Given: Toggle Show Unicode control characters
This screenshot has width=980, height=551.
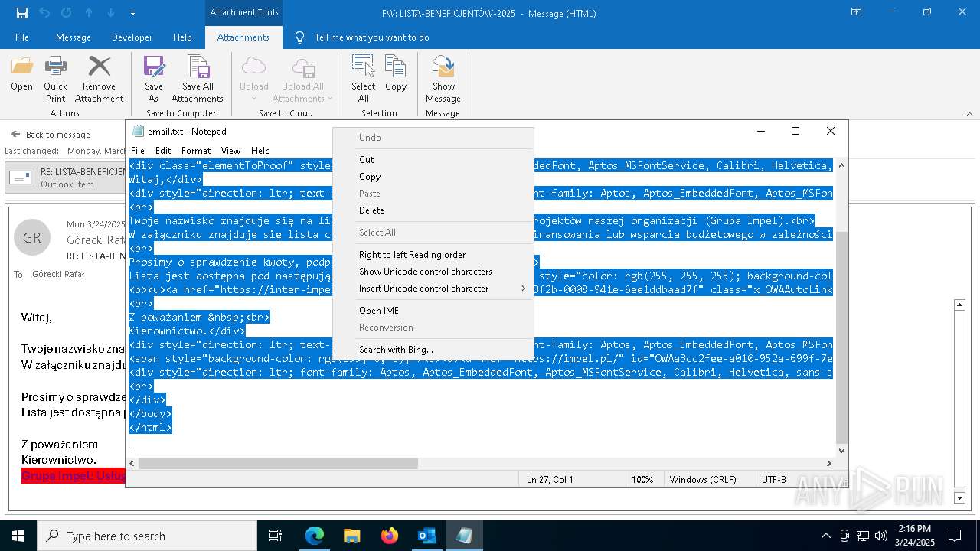Looking at the screenshot, I should pos(433,272).
